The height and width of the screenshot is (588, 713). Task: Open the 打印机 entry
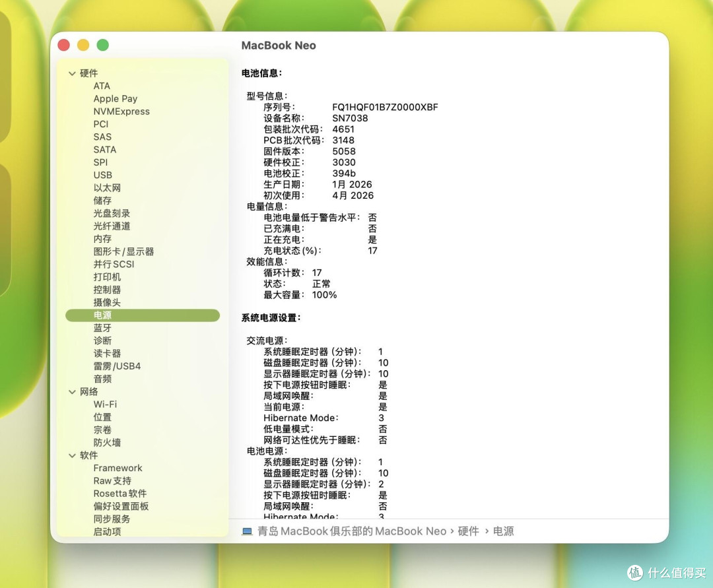click(x=107, y=277)
